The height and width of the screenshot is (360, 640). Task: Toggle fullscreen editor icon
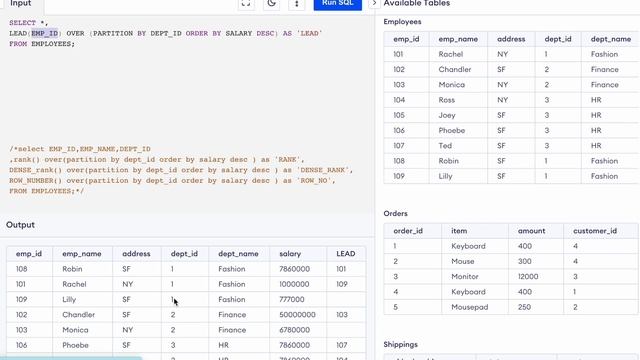click(x=246, y=4)
